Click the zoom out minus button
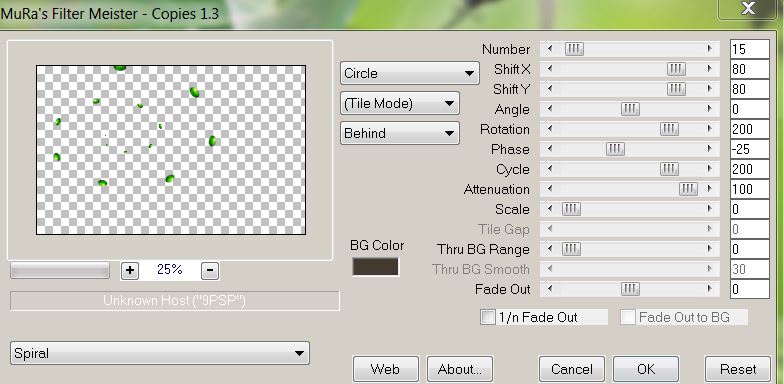The width and height of the screenshot is (784, 384). [x=210, y=270]
